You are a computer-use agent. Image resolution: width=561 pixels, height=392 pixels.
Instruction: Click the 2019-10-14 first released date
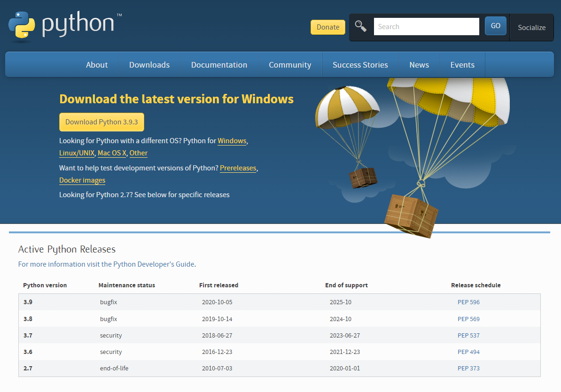click(217, 319)
